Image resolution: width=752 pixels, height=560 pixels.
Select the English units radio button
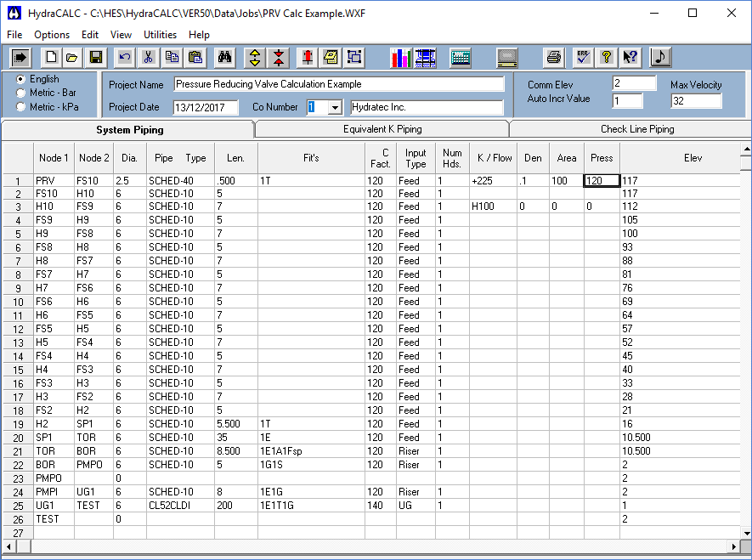(20, 79)
